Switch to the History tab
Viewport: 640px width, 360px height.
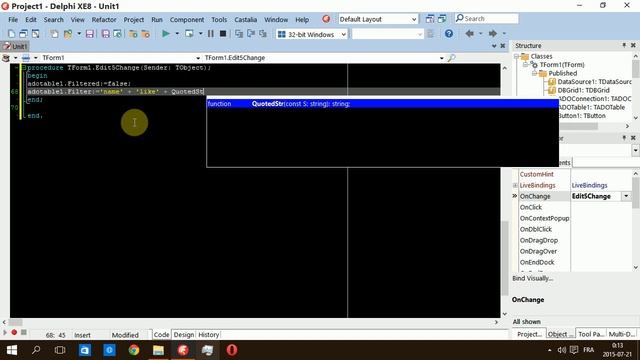point(209,335)
